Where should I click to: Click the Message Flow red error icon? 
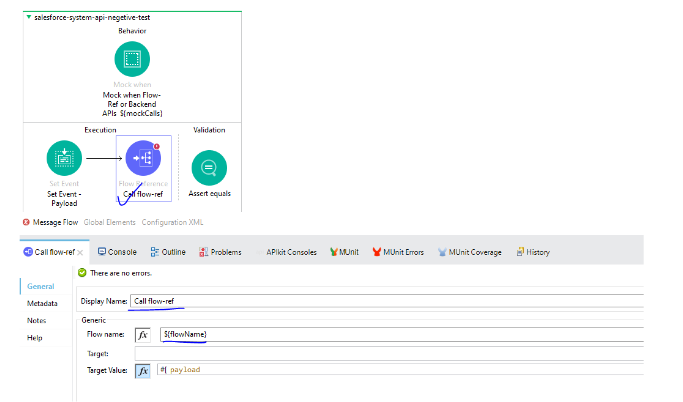coord(26,222)
